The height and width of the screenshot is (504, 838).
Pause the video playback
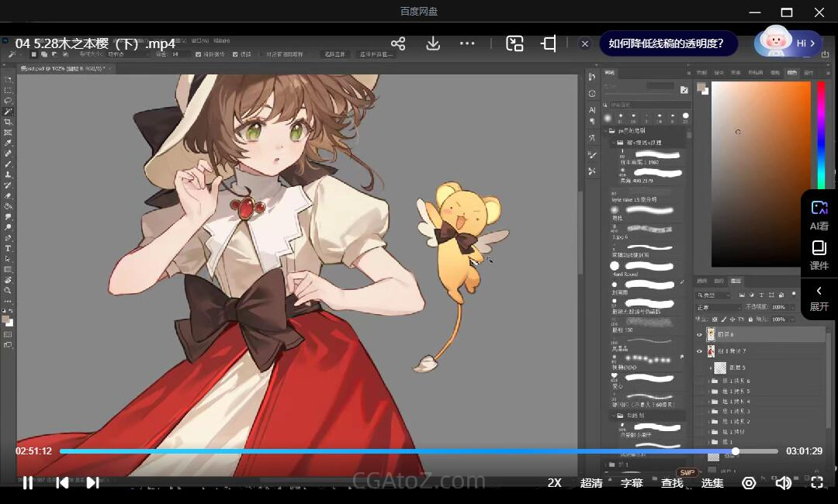(x=27, y=482)
